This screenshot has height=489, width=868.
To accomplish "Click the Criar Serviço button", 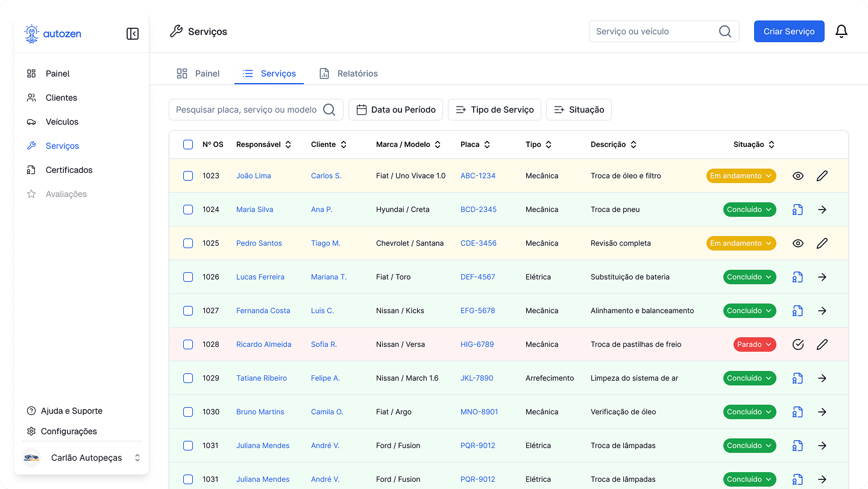I will coord(789,31).
